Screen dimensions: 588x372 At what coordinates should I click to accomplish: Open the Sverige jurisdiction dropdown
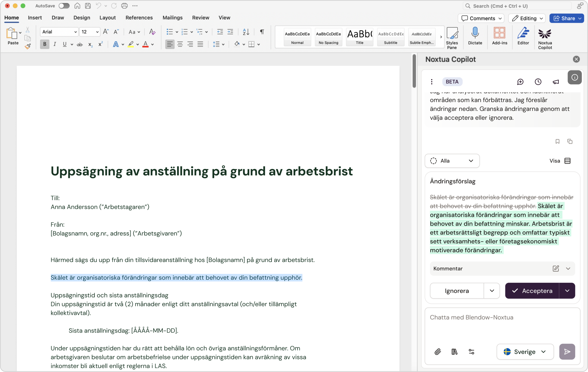(525, 352)
